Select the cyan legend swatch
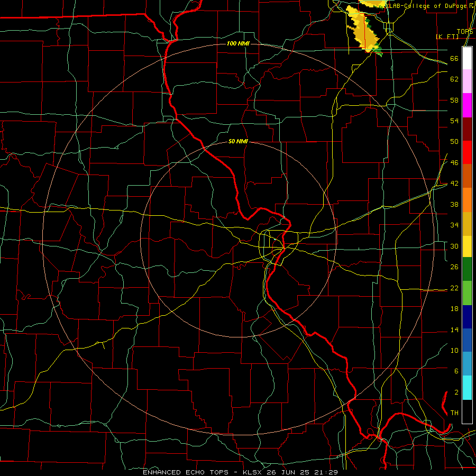Screen dimensions: 476x476 (x=467, y=388)
